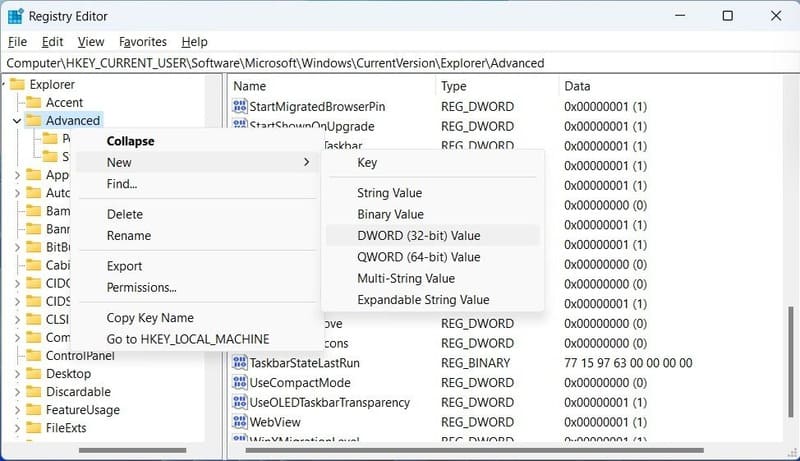Click the values pane horizontal scrollbar
This screenshot has width=800, height=461.
coord(474,450)
